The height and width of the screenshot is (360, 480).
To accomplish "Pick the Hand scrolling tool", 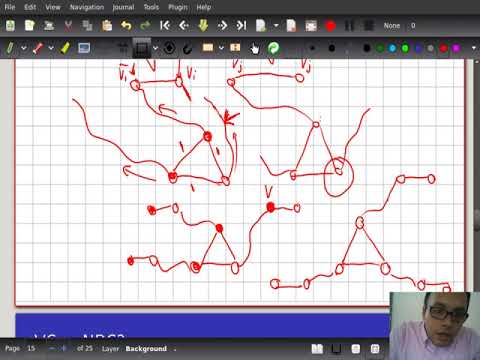I will click(x=254, y=49).
